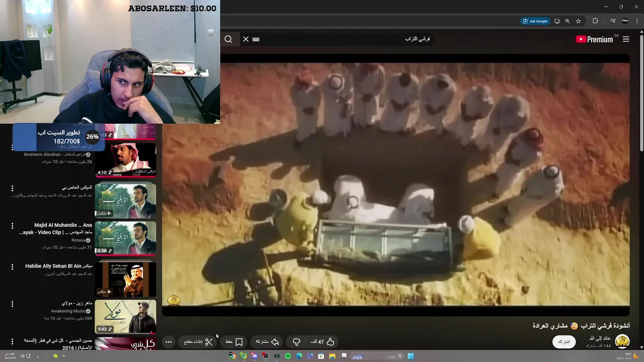Subscribe with the اشتراك button
Viewport: 644px width, 362px height.
point(564,342)
